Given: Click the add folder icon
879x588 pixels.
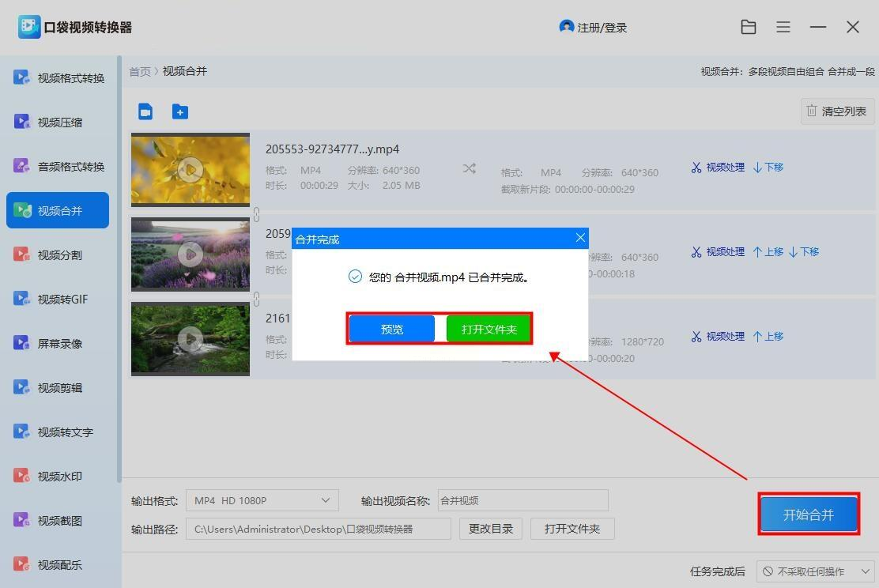Looking at the screenshot, I should (x=180, y=111).
